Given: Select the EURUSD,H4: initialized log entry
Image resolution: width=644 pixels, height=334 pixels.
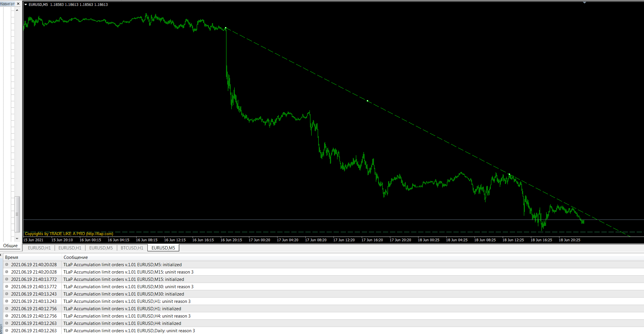Looking at the screenshot, I should (x=323, y=323).
